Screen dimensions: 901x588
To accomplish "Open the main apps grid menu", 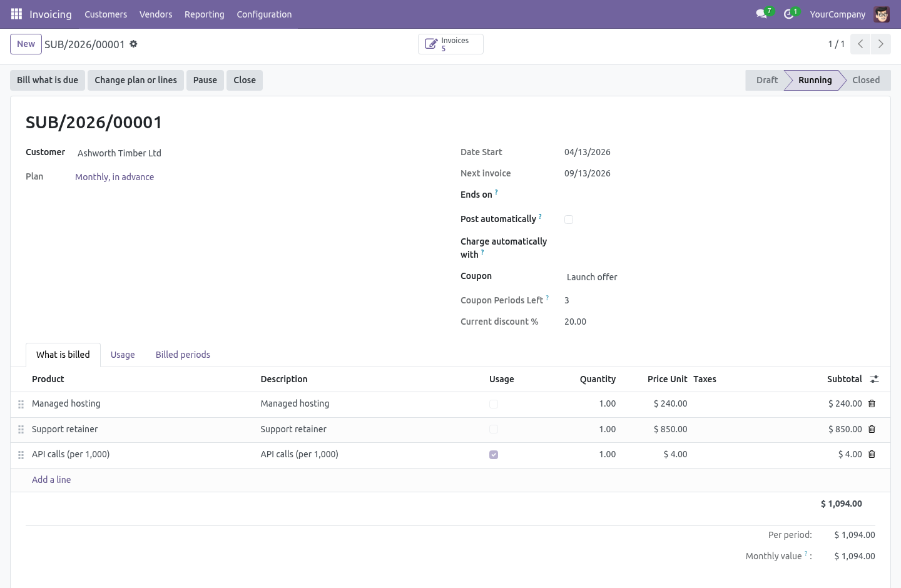I will point(16,14).
